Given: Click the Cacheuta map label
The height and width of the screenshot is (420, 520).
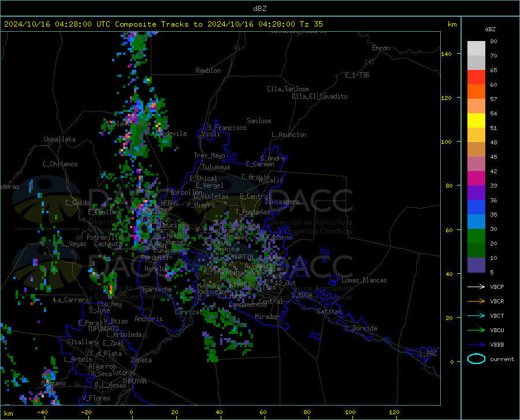Looking at the screenshot, I should point(108,244).
